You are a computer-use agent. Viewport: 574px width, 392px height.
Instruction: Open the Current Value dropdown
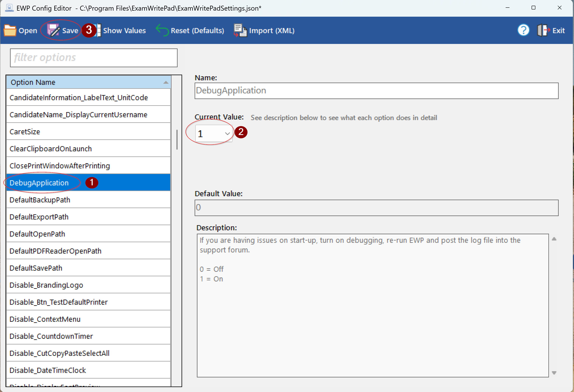point(227,134)
